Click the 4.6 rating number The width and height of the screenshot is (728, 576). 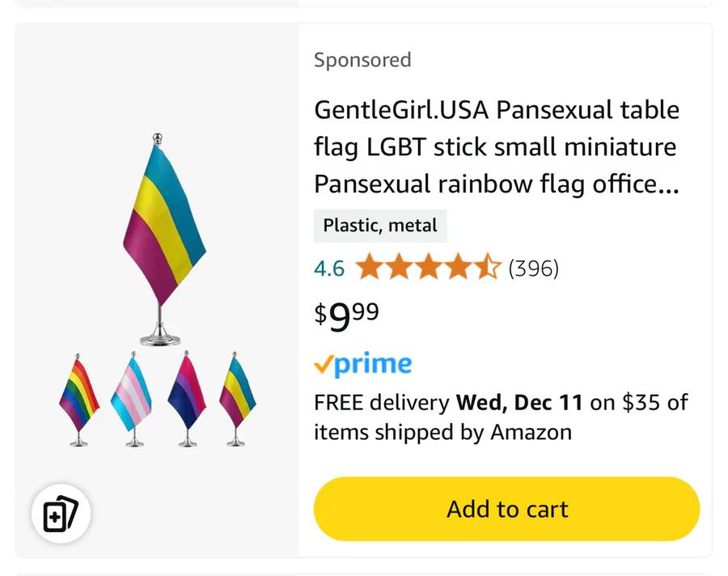click(x=329, y=268)
